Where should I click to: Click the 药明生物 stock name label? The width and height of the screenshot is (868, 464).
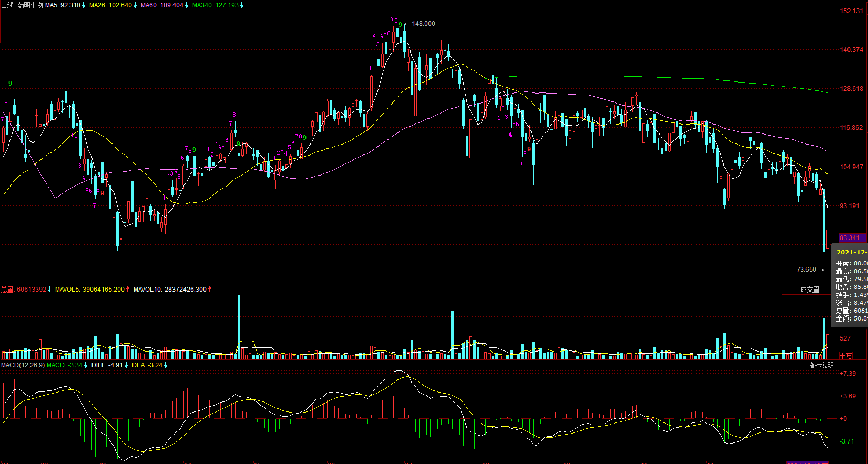pyautogui.click(x=30, y=5)
